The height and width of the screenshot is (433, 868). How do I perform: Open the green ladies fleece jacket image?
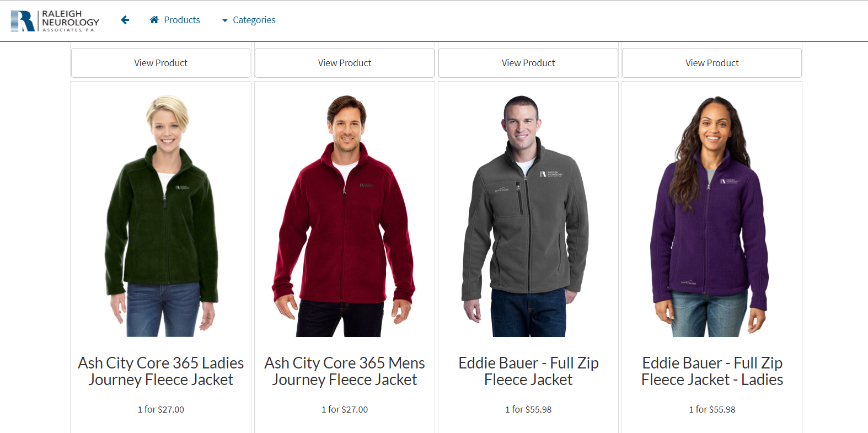pos(161,216)
